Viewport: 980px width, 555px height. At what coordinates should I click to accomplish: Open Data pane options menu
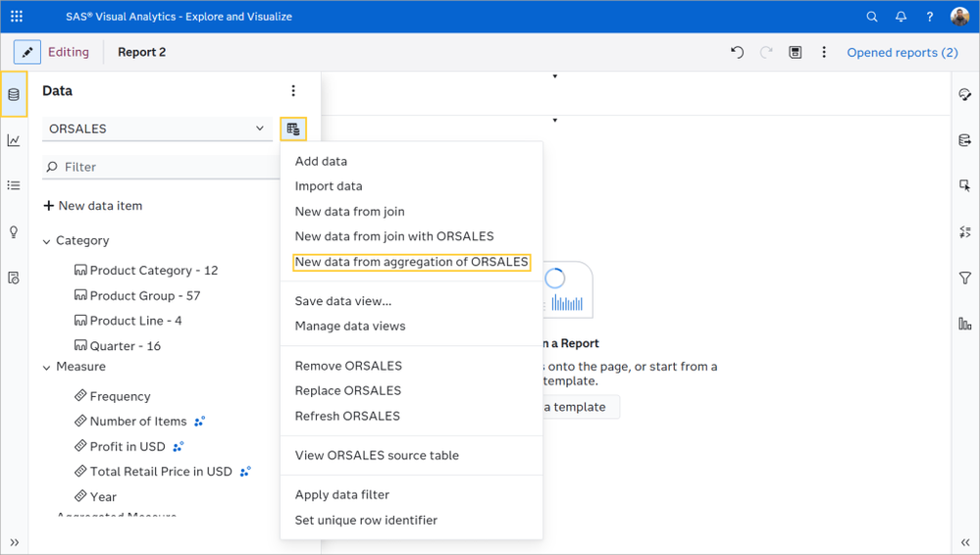[293, 91]
